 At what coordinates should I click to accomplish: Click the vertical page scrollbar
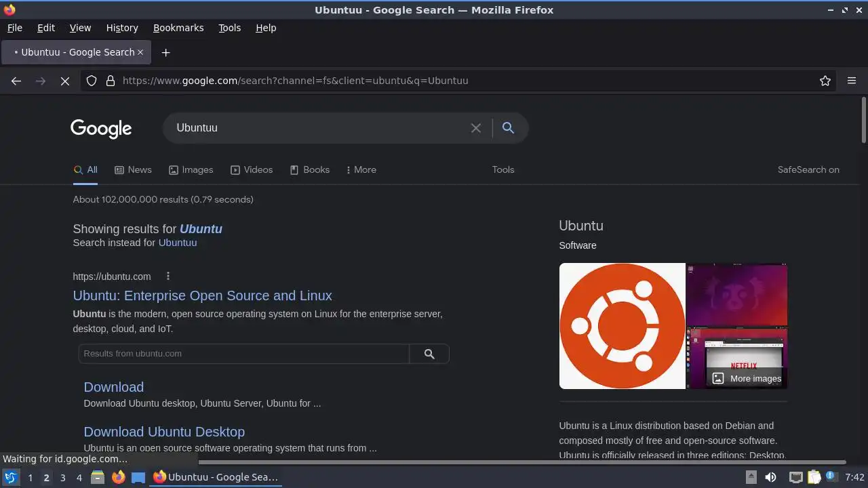864,120
